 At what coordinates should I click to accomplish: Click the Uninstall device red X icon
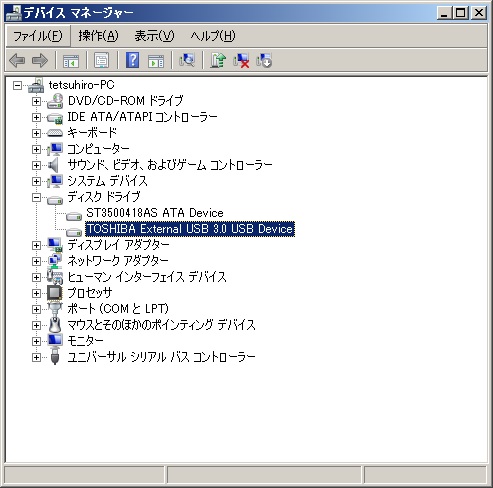pyautogui.click(x=241, y=60)
